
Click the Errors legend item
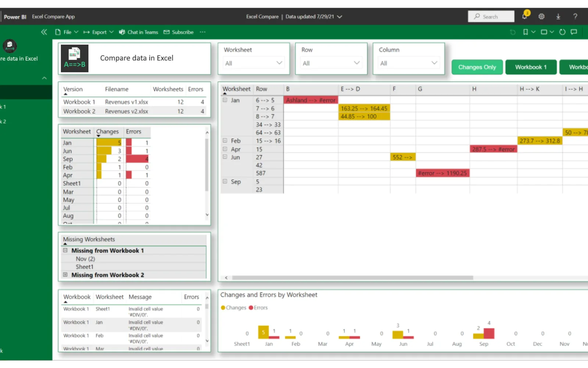pos(258,308)
